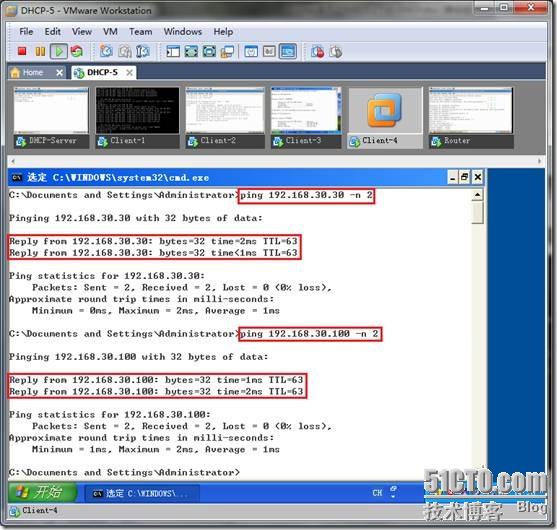The image size is (557, 530).
Task: Open the View menu
Action: 82,32
